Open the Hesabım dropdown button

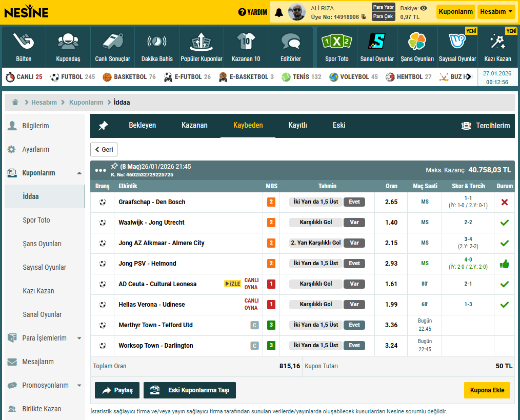pyautogui.click(x=496, y=12)
